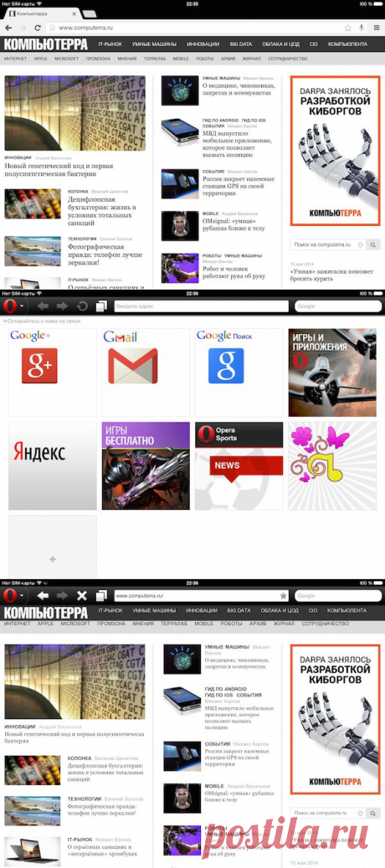This screenshot has width=385, height=868.
Task: Activate the Chrome voice search microphone
Action: tap(362, 27)
